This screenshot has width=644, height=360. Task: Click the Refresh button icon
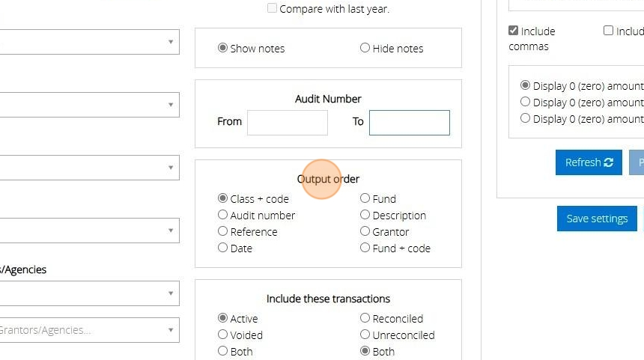(608, 162)
